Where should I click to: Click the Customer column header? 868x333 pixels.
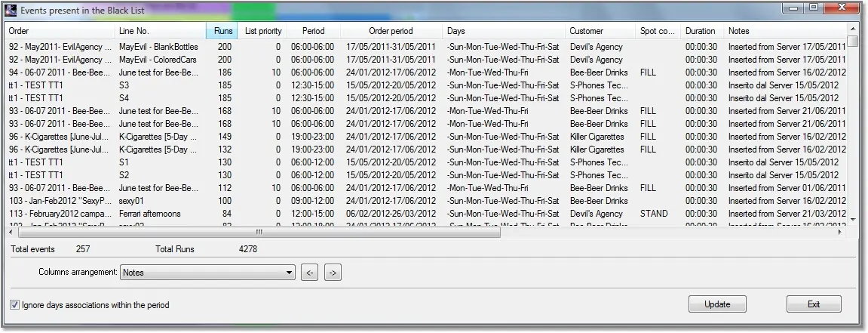586,31
